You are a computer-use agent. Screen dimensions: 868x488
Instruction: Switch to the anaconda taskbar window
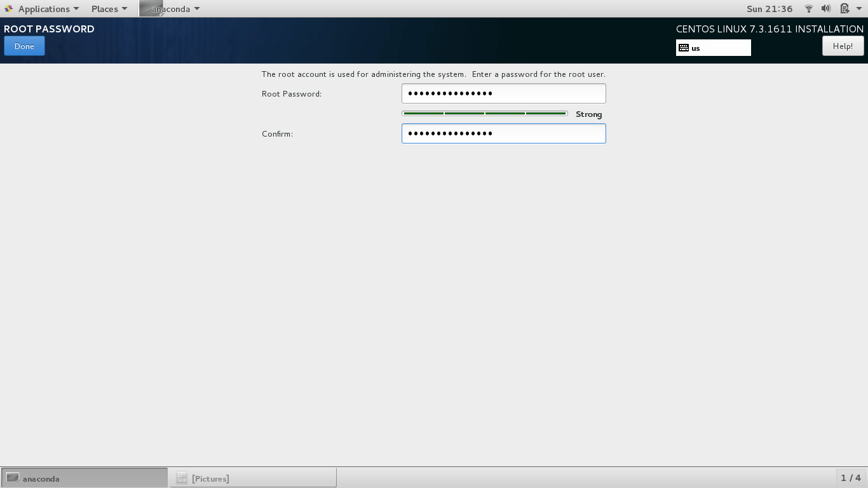point(85,478)
